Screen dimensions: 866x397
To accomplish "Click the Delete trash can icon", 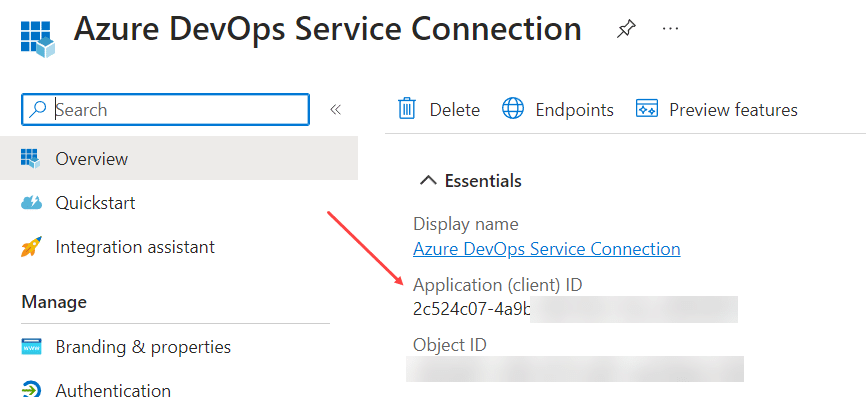I will coord(406,109).
